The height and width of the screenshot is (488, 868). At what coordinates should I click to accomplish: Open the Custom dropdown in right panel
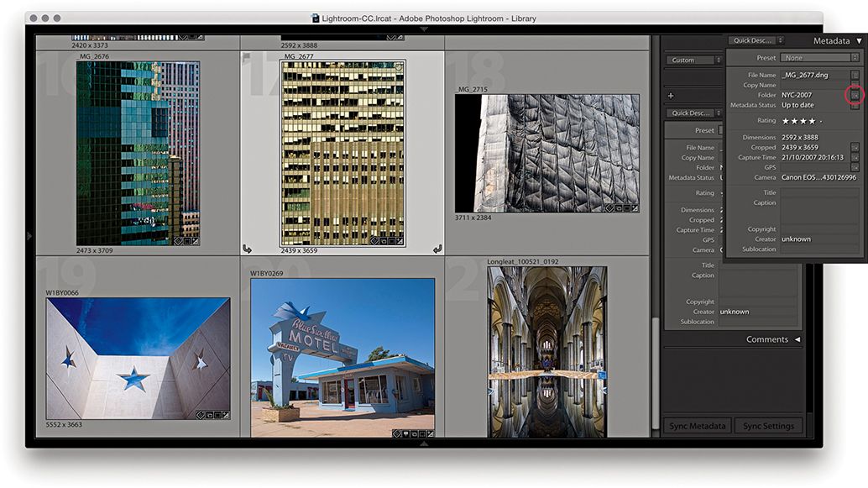tap(694, 60)
